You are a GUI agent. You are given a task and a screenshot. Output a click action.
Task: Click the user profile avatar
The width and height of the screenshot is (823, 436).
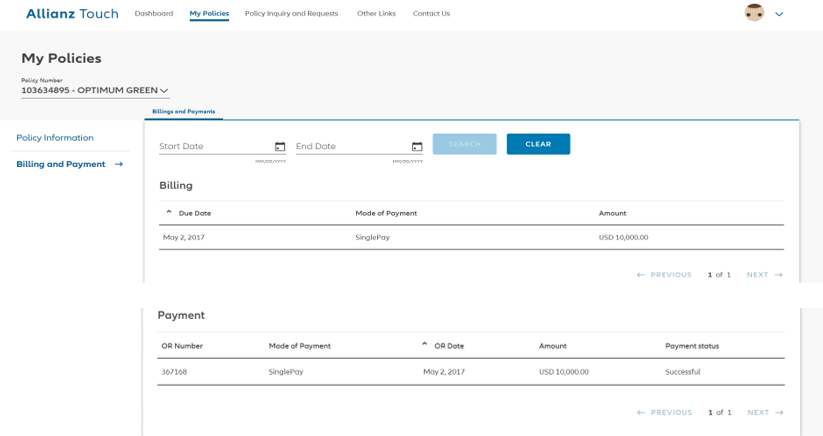pyautogui.click(x=754, y=13)
